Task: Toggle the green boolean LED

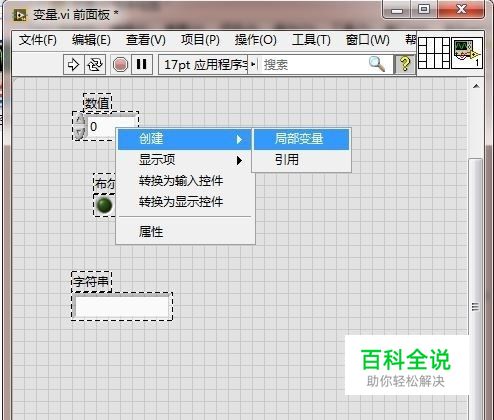Action: tap(105, 205)
